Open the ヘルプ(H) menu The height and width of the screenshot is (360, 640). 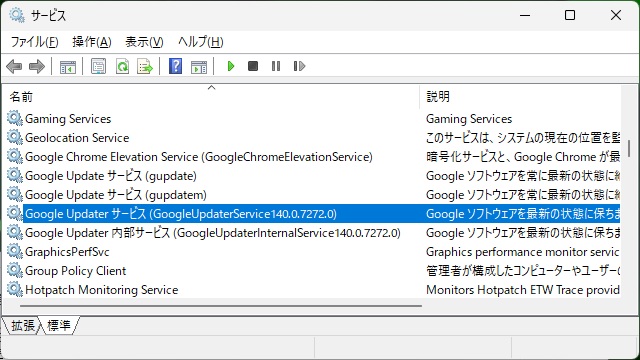point(200,42)
